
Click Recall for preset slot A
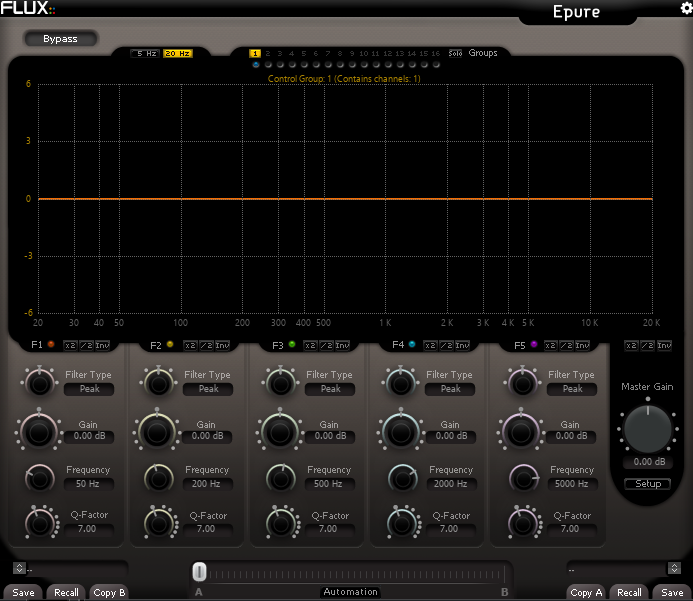click(66, 593)
